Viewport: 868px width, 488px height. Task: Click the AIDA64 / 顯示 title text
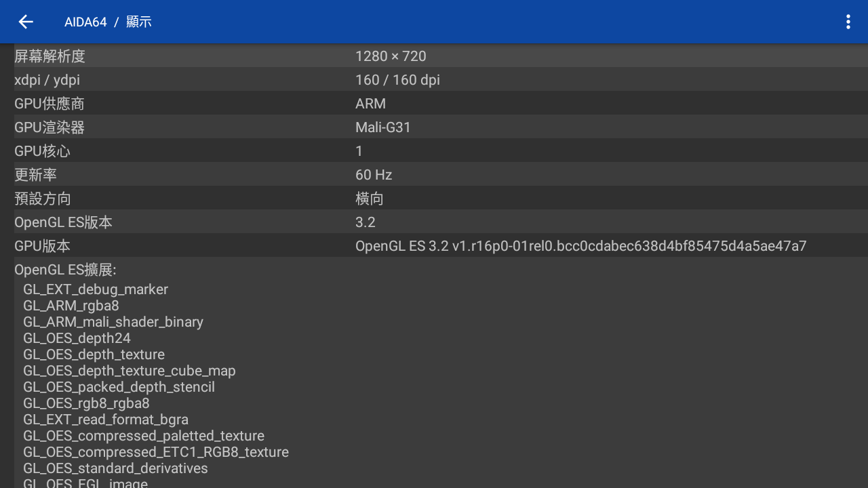(108, 22)
